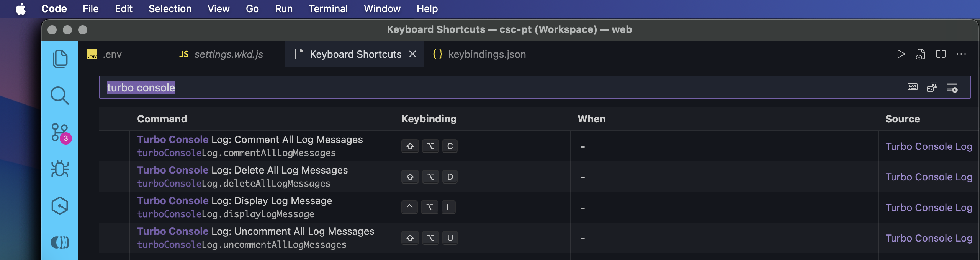Viewport: 980px width, 260px height.
Task: Switch to the settings.wkd.js tab
Action: [221, 54]
